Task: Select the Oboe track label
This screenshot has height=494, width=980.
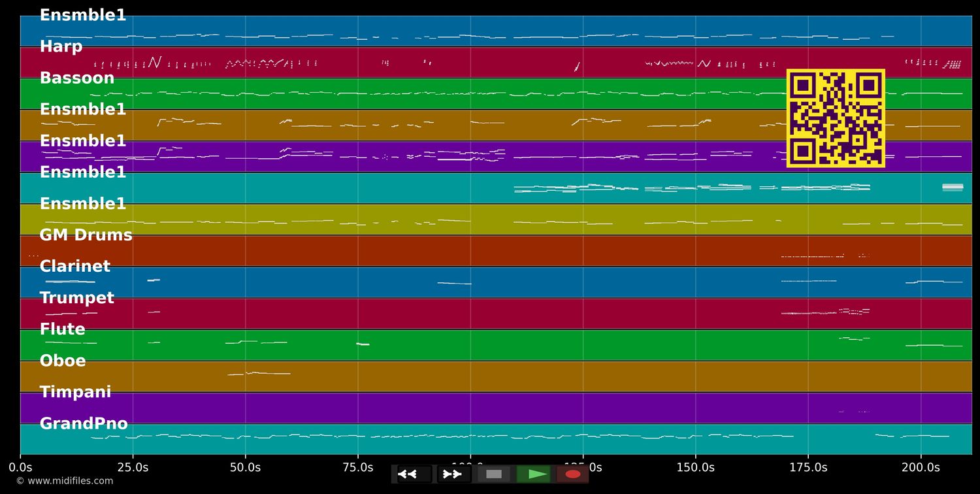Action: (x=63, y=361)
